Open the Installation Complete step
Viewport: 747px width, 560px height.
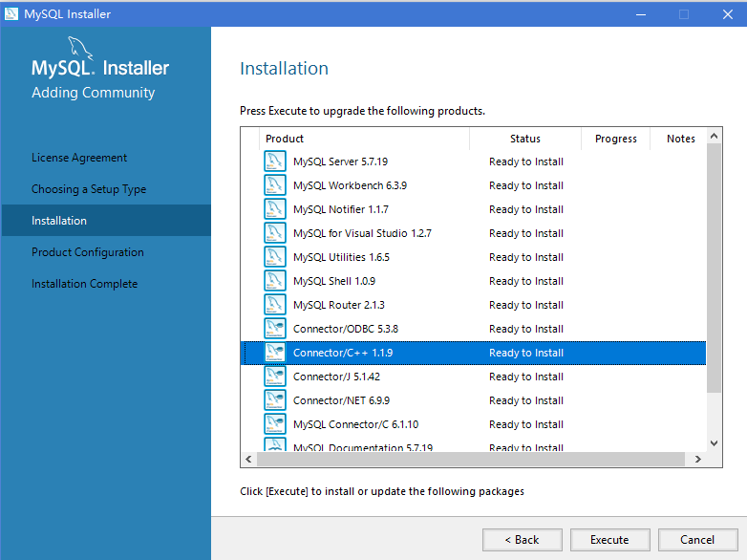(84, 284)
